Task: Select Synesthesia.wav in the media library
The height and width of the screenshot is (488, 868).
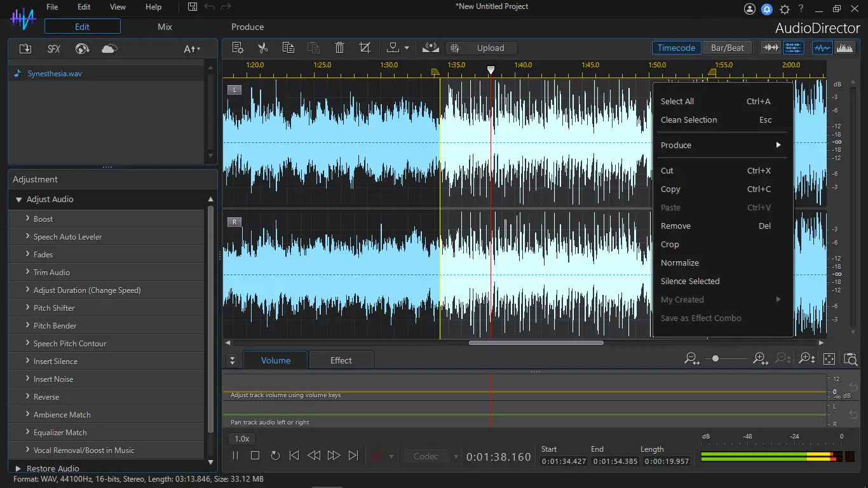Action: [55, 74]
